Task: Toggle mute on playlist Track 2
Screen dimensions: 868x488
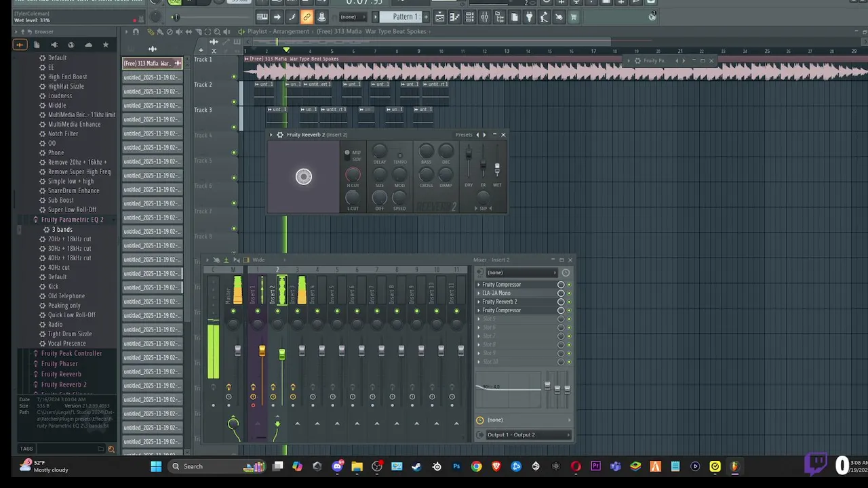Action: click(x=234, y=102)
